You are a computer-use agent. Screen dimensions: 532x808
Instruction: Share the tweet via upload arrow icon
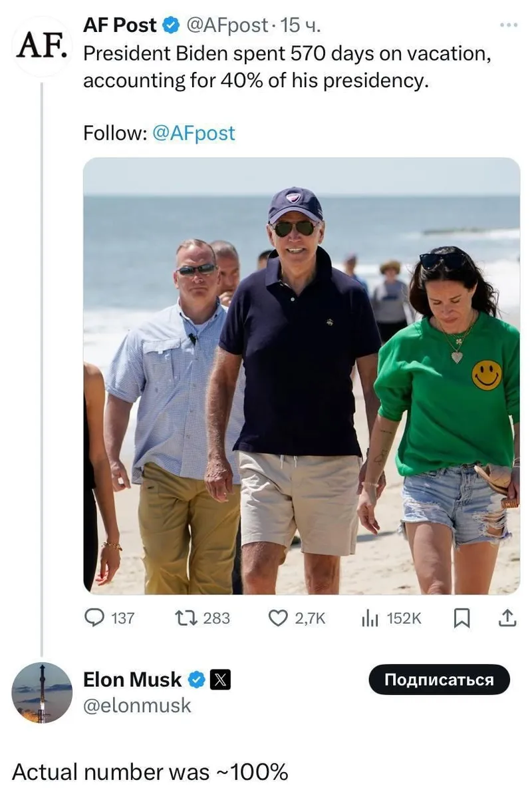coord(507,618)
